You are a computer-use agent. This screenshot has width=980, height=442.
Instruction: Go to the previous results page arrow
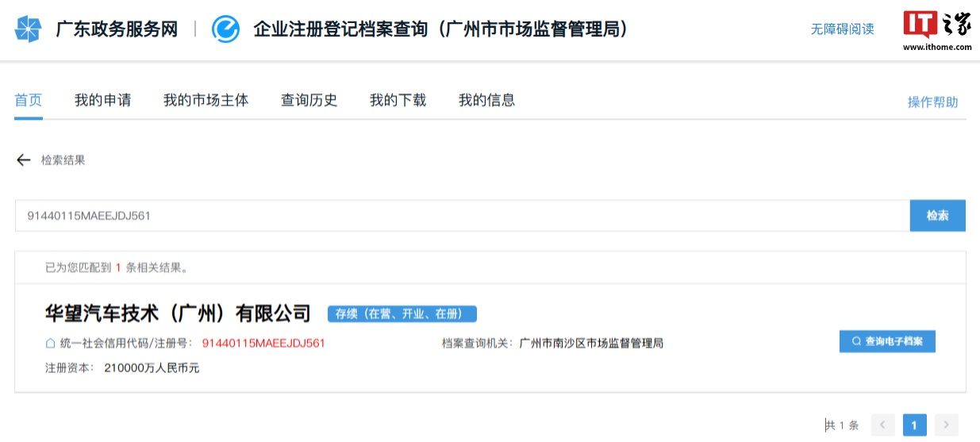[882, 425]
